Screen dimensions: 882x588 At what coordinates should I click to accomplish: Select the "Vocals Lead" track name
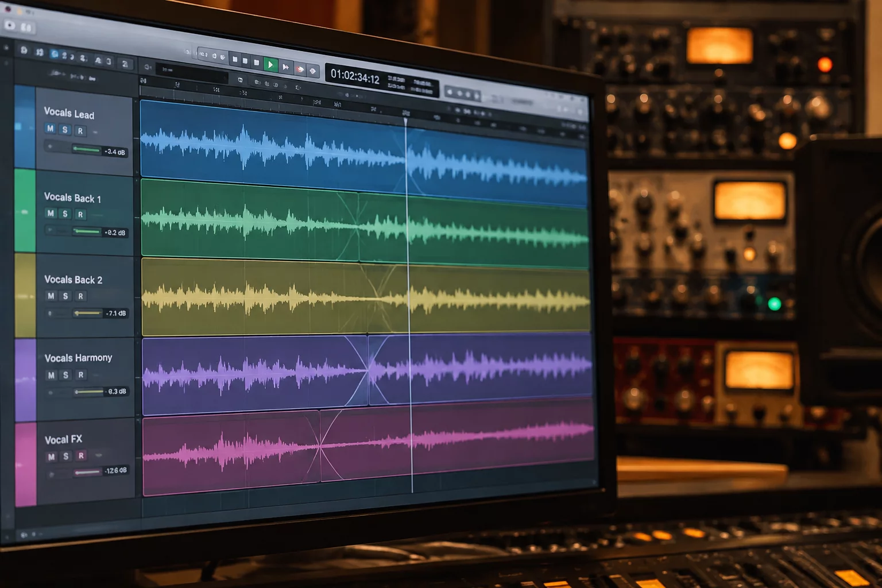point(69,113)
